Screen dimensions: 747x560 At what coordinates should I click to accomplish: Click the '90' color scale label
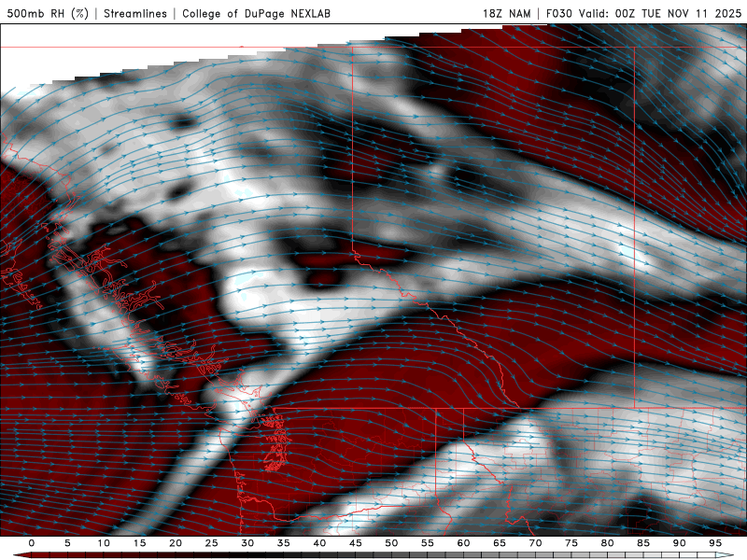pos(679,543)
